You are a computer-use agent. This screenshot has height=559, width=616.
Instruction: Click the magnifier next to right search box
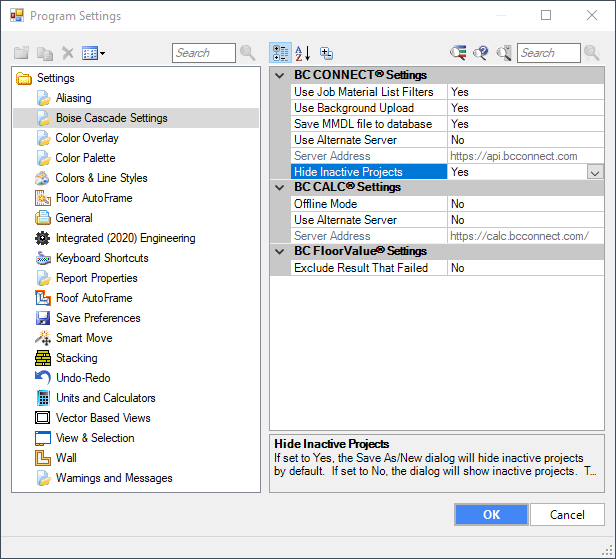click(x=592, y=53)
